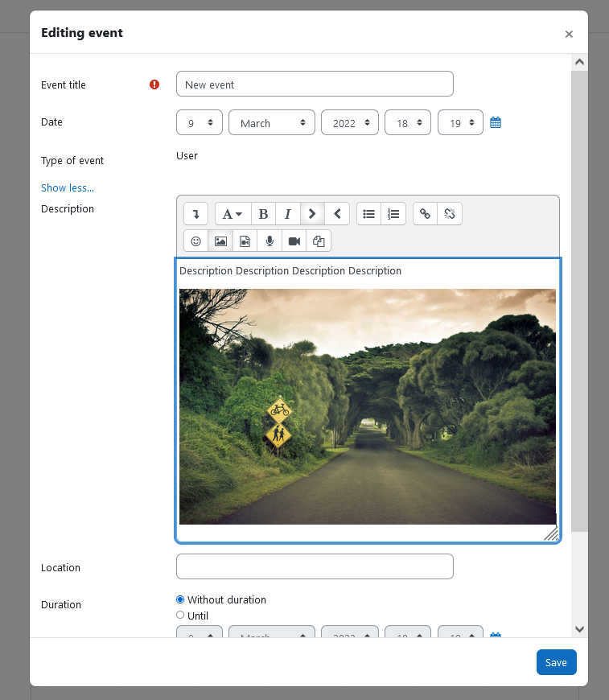609x700 pixels.
Task: Insert an ordered numbered list
Action: pos(393,214)
